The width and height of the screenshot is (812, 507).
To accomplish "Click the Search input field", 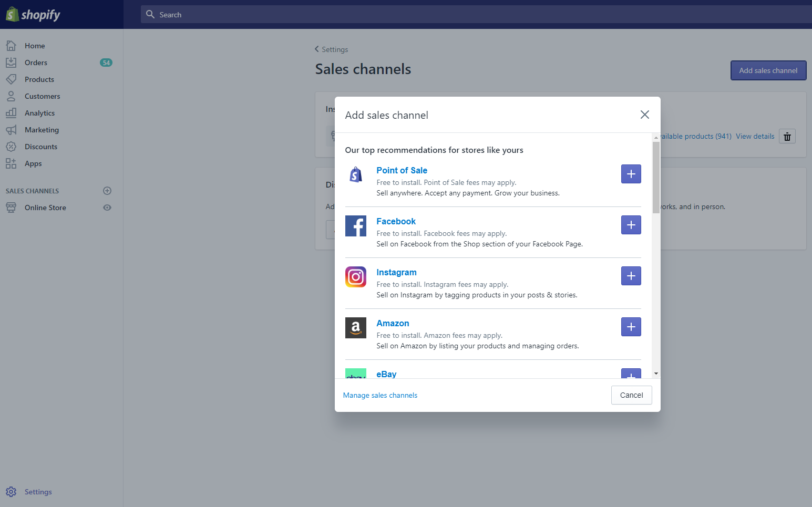I will click(x=476, y=14).
